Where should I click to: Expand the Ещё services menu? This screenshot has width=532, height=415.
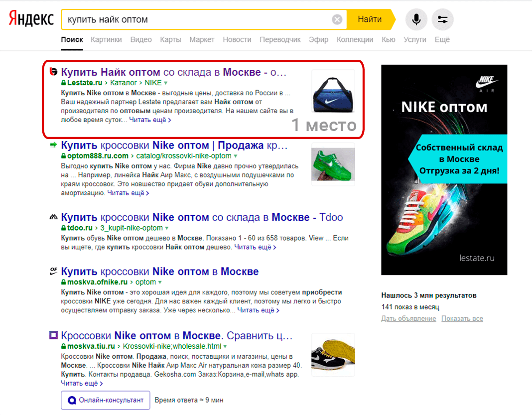click(x=442, y=40)
